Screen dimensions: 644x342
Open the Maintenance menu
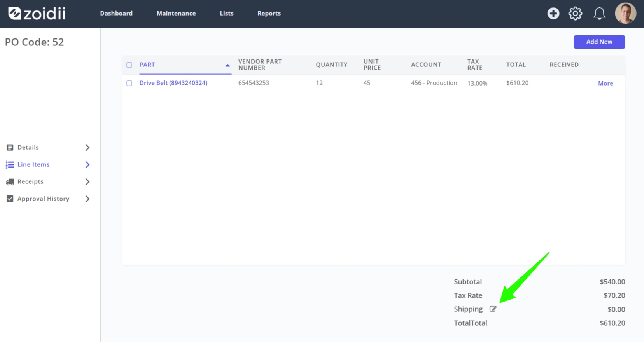pyautogui.click(x=176, y=13)
